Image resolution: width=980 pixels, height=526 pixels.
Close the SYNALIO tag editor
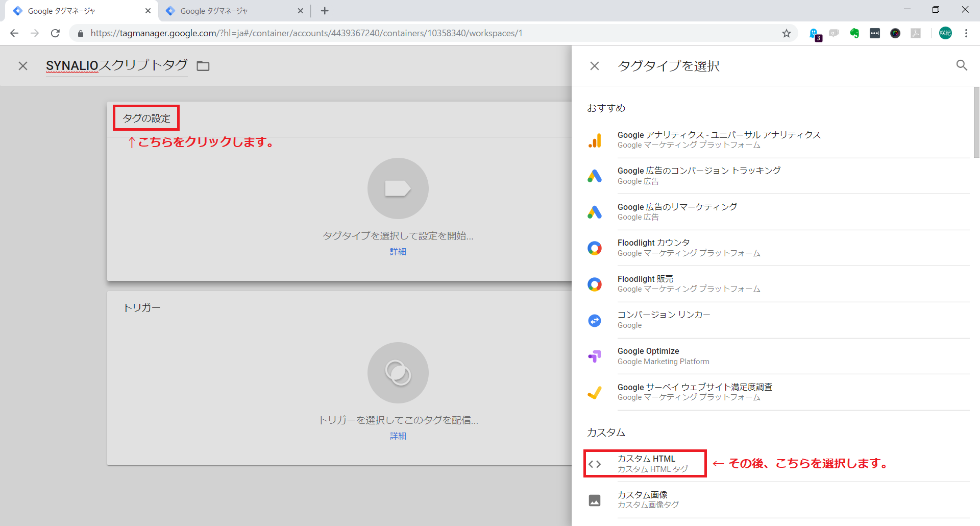pyautogui.click(x=23, y=66)
